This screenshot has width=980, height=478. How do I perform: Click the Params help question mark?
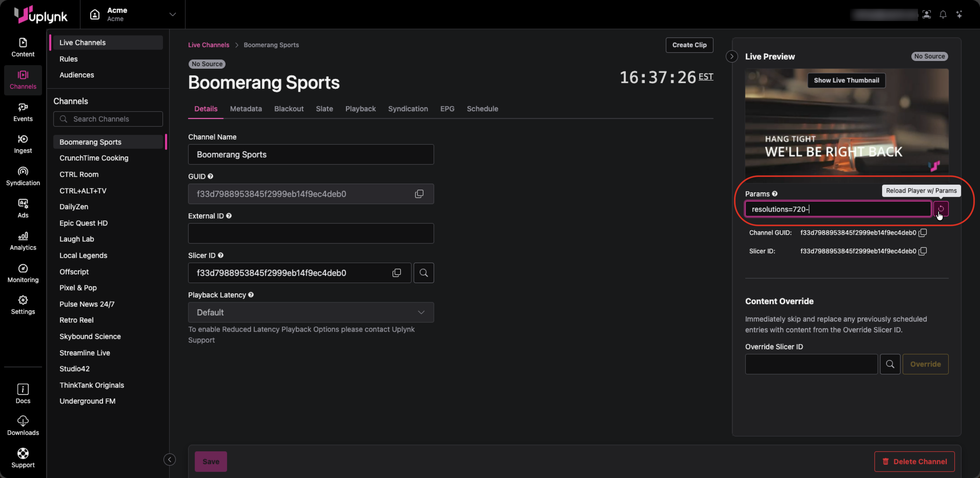pos(774,194)
